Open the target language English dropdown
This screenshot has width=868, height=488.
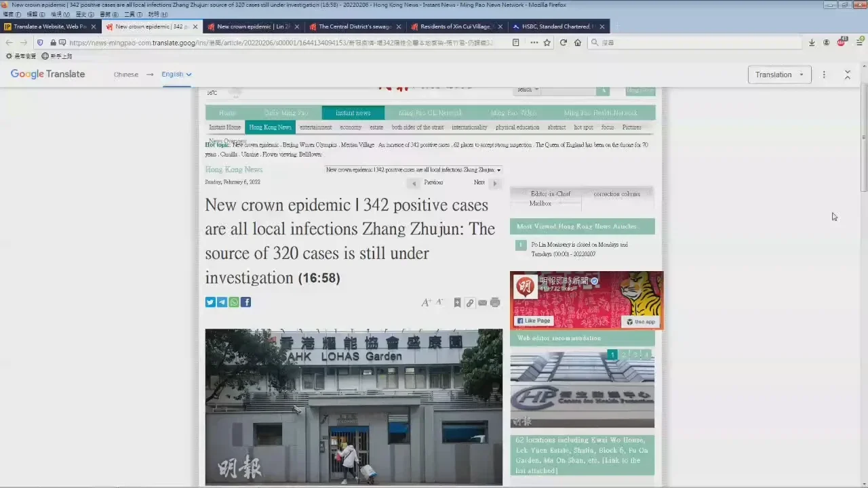point(176,75)
